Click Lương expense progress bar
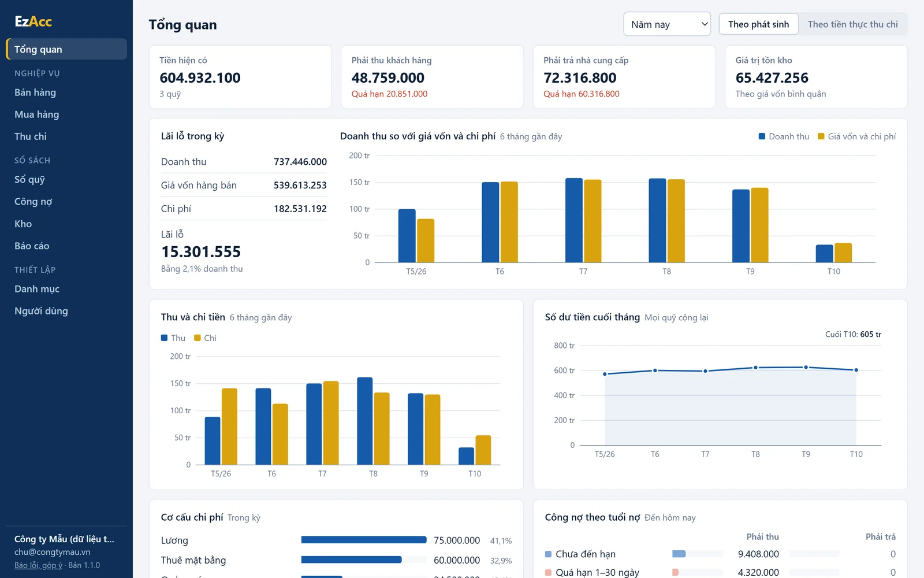This screenshot has width=924, height=578. 364,540
